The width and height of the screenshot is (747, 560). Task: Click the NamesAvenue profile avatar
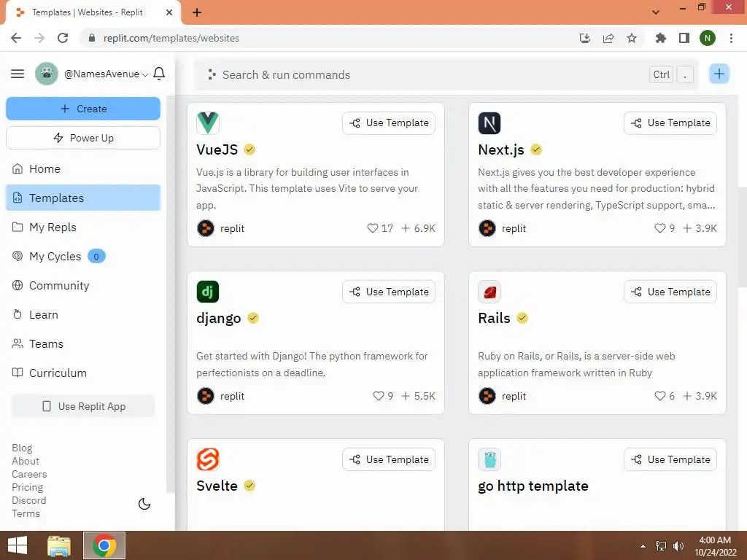coord(47,74)
